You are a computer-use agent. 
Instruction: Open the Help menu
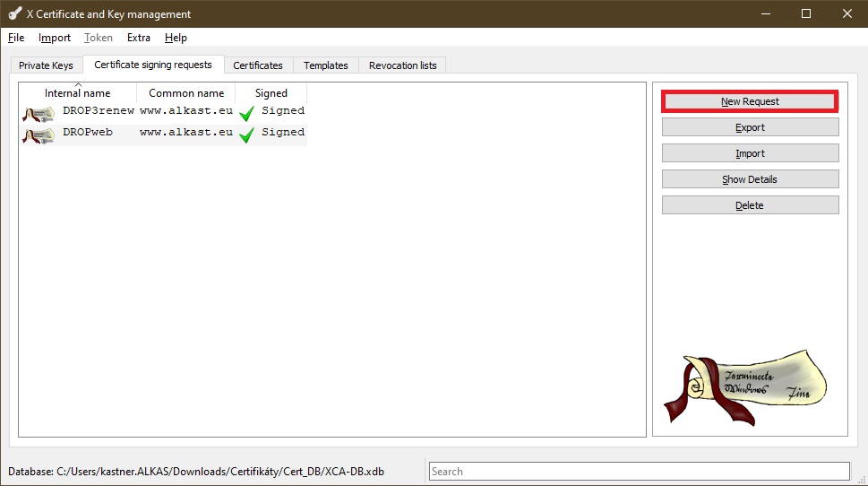pyautogui.click(x=176, y=38)
